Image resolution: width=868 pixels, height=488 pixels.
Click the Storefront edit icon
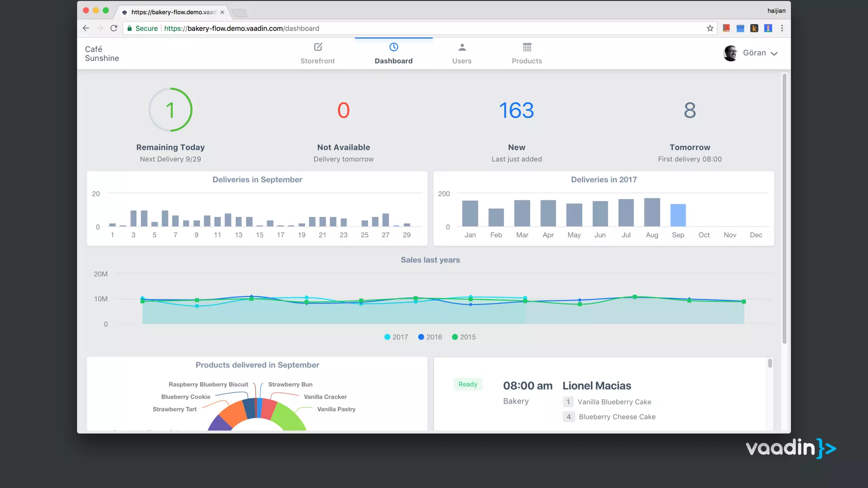tap(318, 47)
